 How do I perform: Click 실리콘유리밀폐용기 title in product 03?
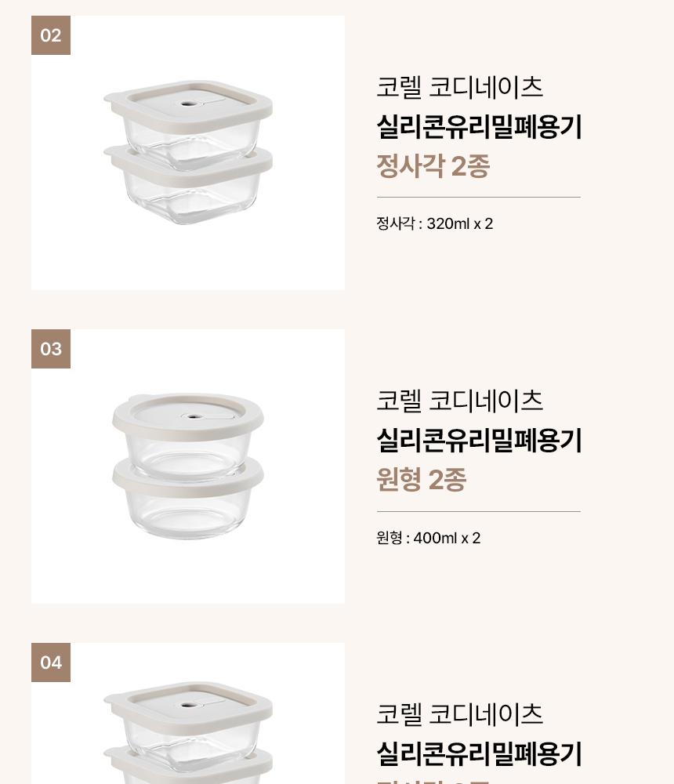point(479,440)
